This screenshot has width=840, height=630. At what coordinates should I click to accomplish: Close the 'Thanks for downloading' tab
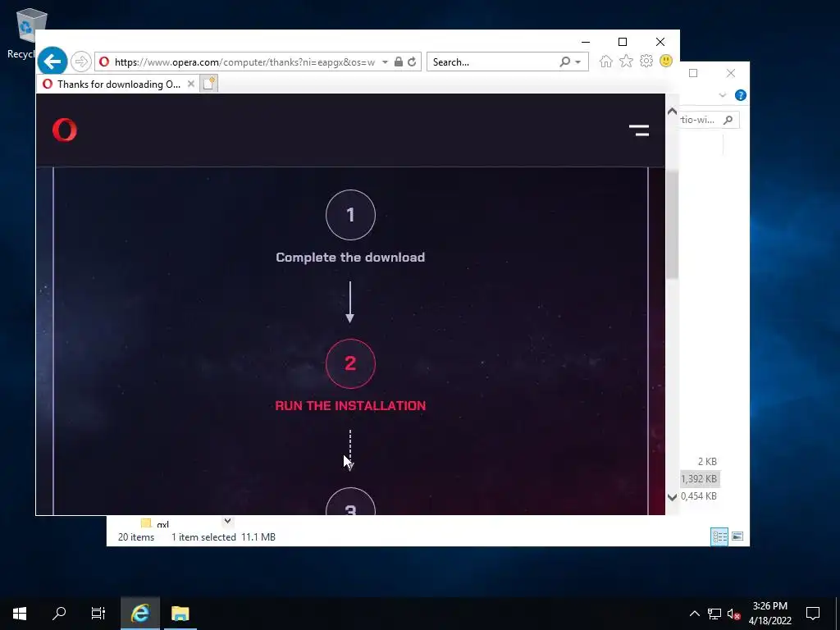(190, 84)
